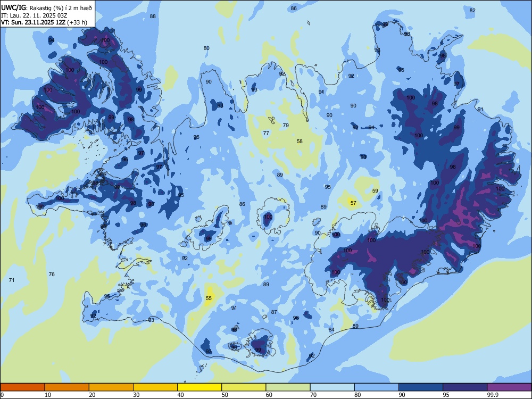Click the humidity value "55" on the map
Viewport: 532px width, 399px height.
[209, 298]
